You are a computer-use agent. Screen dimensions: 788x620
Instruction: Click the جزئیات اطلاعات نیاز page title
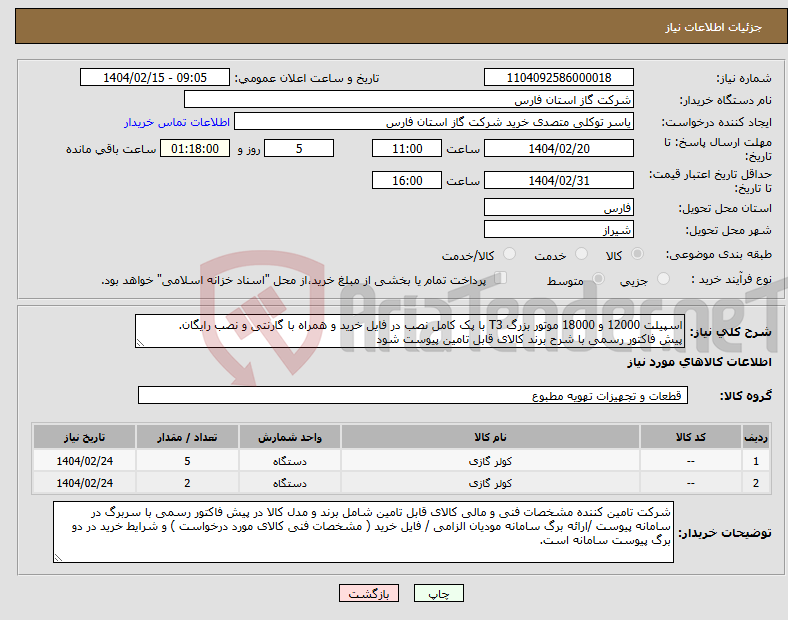(714, 27)
